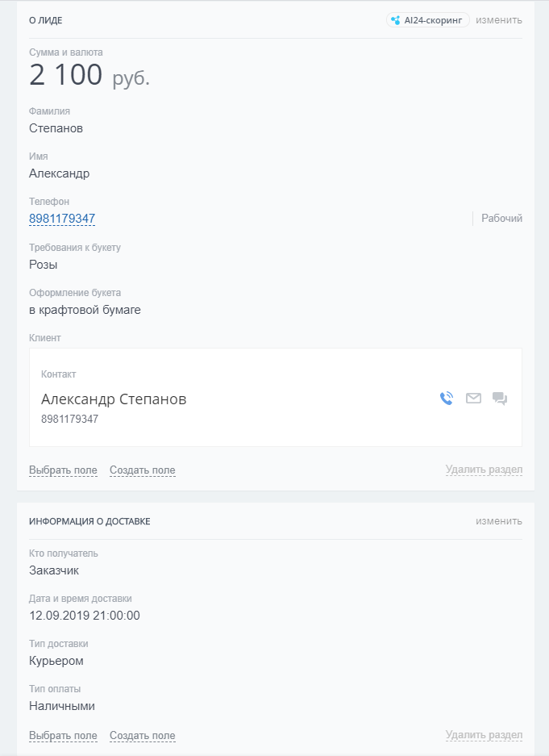Screen dimensions: 549x756
Task: Click phone number link 8981179347
Action: pyautogui.click(x=62, y=219)
